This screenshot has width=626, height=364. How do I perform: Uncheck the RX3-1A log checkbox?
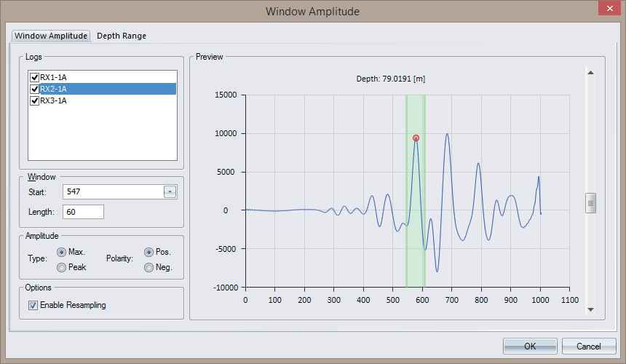click(x=33, y=101)
